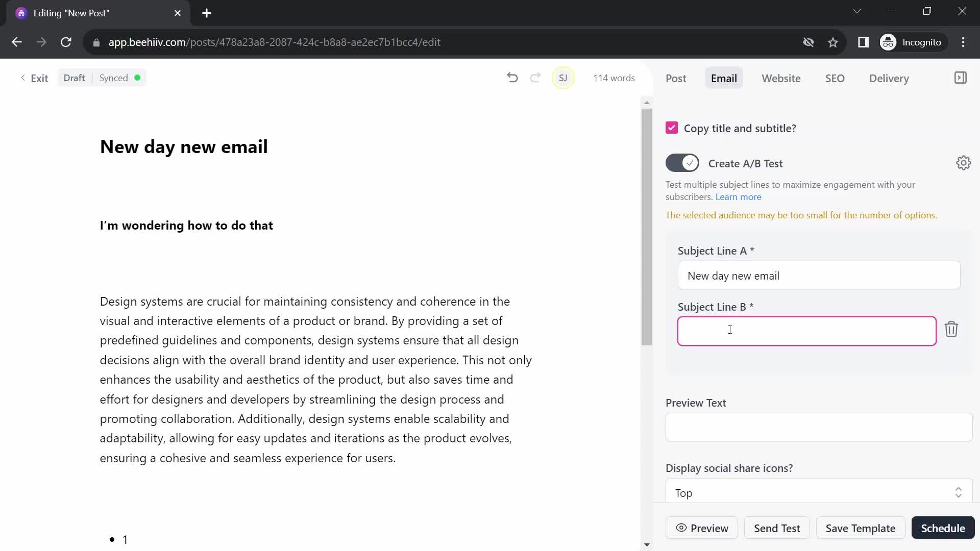Image resolution: width=980 pixels, height=551 pixels.
Task: Click the undo icon
Action: click(x=512, y=78)
